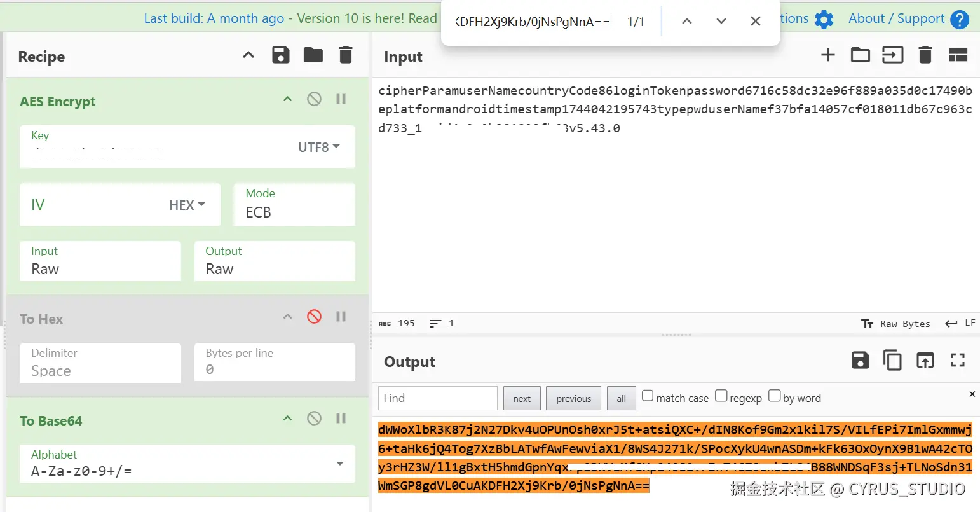Reset pane layout

tap(958, 55)
